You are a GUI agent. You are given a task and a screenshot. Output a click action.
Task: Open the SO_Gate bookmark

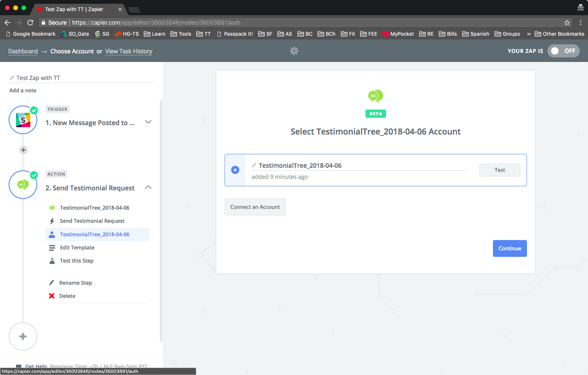tap(75, 34)
